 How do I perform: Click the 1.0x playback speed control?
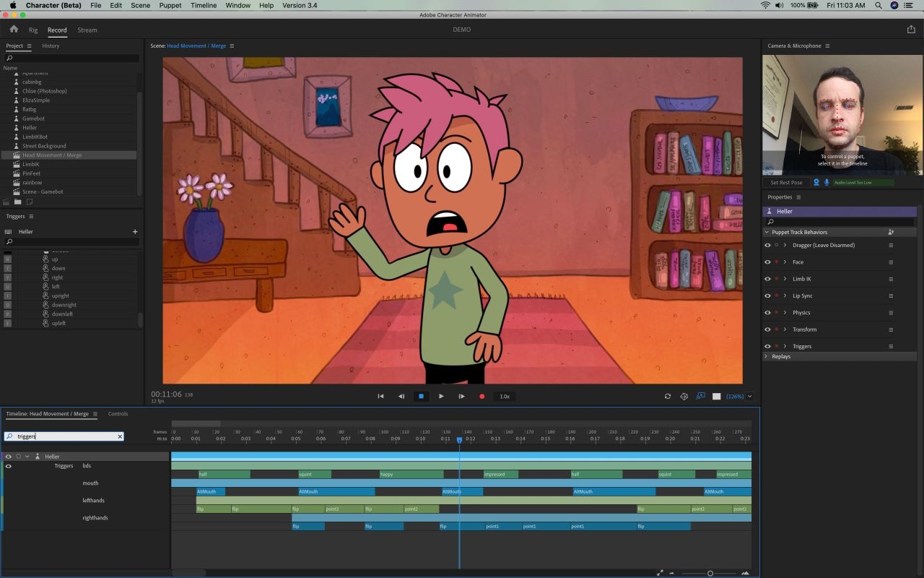[x=505, y=396]
